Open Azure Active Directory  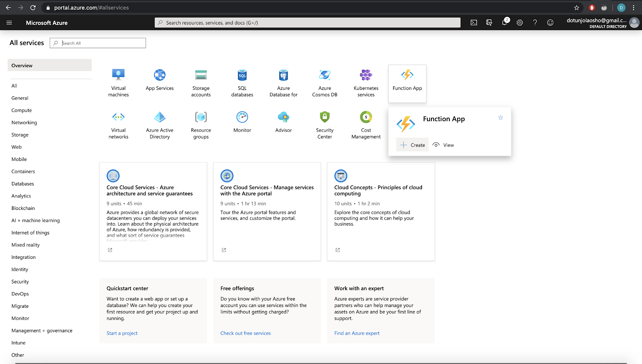click(160, 125)
